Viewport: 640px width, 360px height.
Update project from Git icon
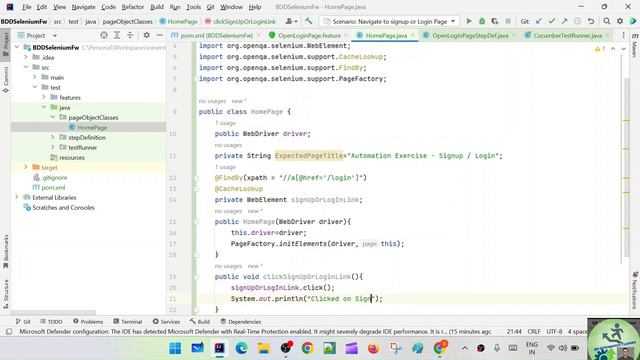[539, 21]
